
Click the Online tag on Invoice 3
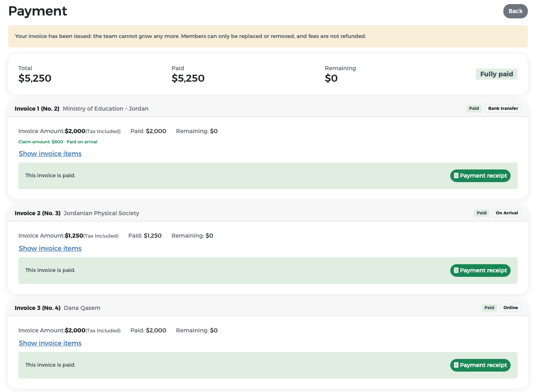(510, 308)
